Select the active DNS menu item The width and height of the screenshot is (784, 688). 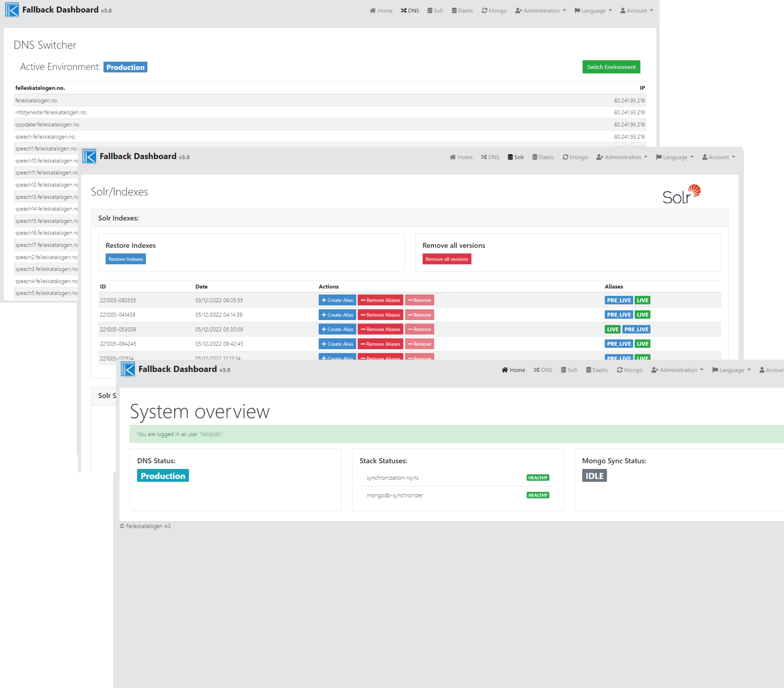(x=410, y=11)
